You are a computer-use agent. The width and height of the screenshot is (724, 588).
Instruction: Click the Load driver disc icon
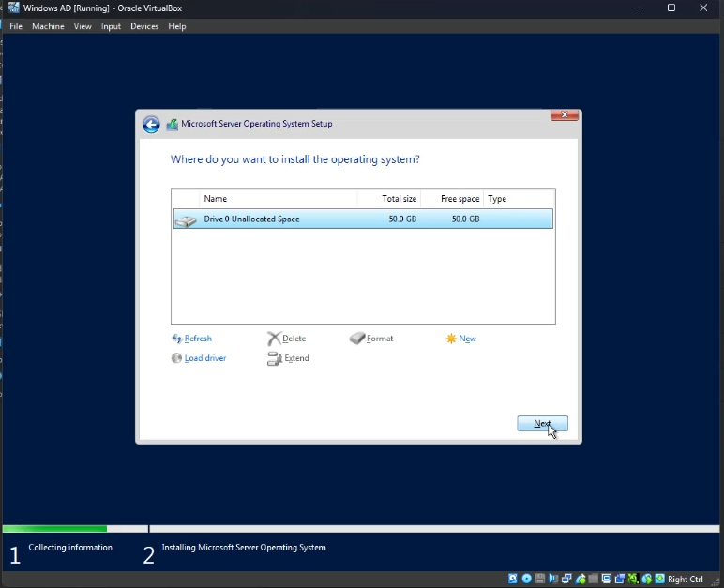176,358
